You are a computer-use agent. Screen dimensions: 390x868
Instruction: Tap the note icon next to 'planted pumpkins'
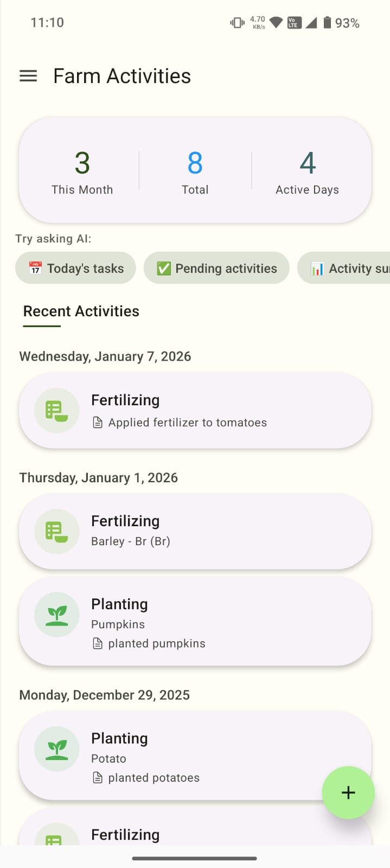click(98, 643)
